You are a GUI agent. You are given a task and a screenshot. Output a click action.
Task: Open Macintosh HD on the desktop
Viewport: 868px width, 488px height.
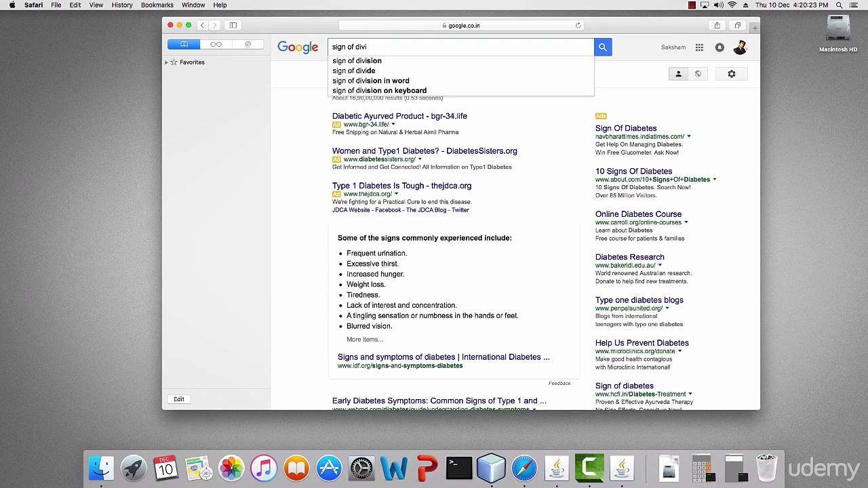[838, 34]
